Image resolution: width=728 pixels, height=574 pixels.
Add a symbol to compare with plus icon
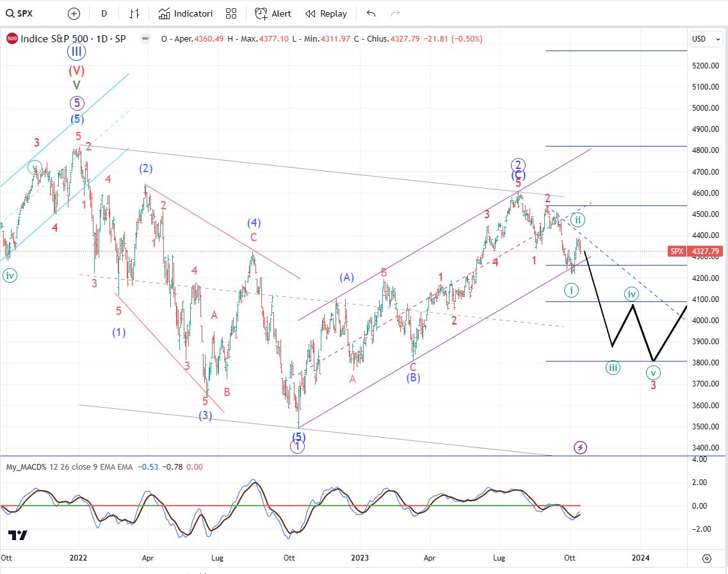[74, 14]
